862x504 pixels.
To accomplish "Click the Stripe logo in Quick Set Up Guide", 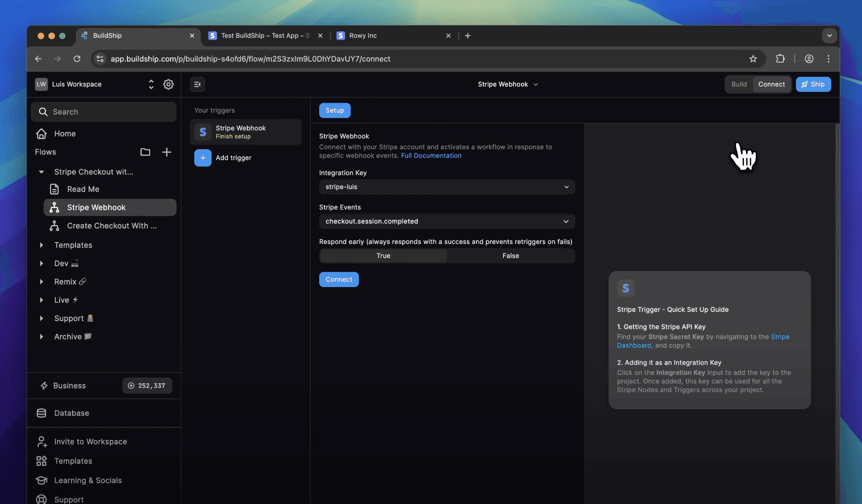I will coord(626,288).
